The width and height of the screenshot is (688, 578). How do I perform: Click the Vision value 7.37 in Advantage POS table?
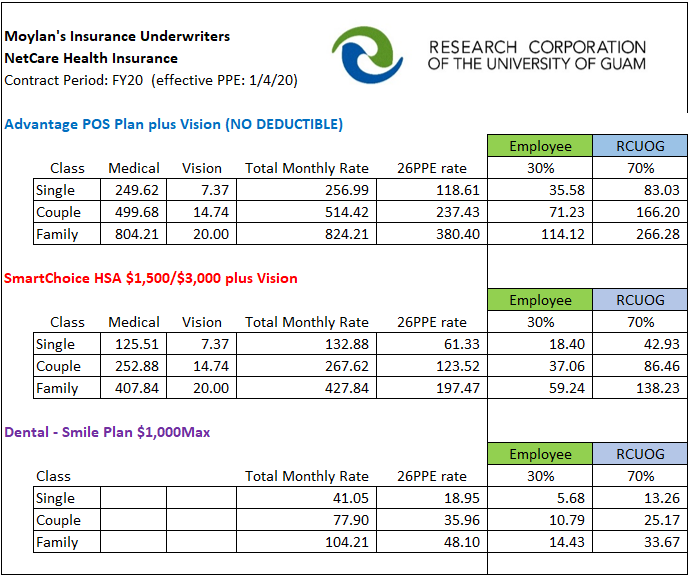click(x=201, y=190)
